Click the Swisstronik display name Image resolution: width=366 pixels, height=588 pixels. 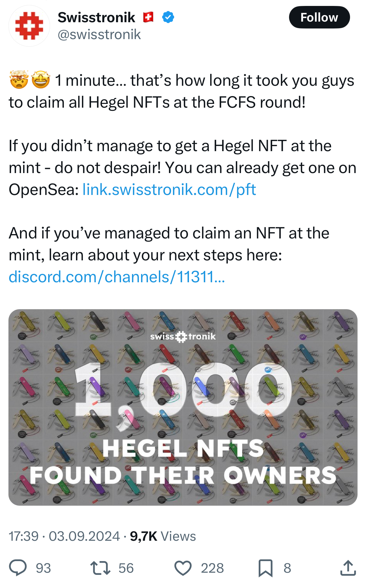(96, 18)
